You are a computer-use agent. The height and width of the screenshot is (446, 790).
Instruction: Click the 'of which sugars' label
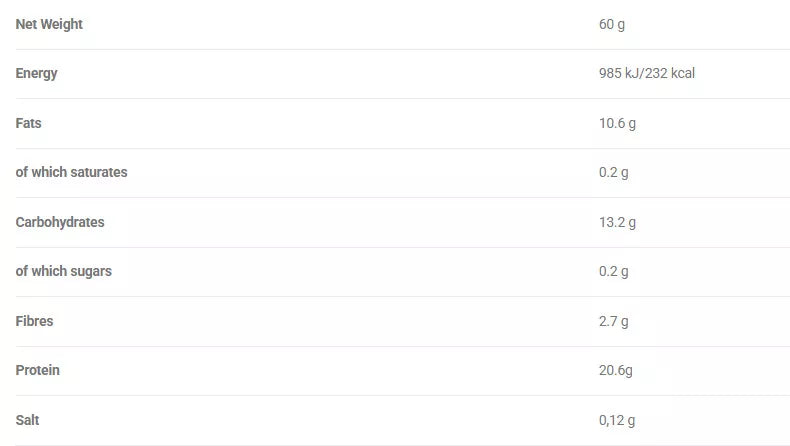[63, 271]
